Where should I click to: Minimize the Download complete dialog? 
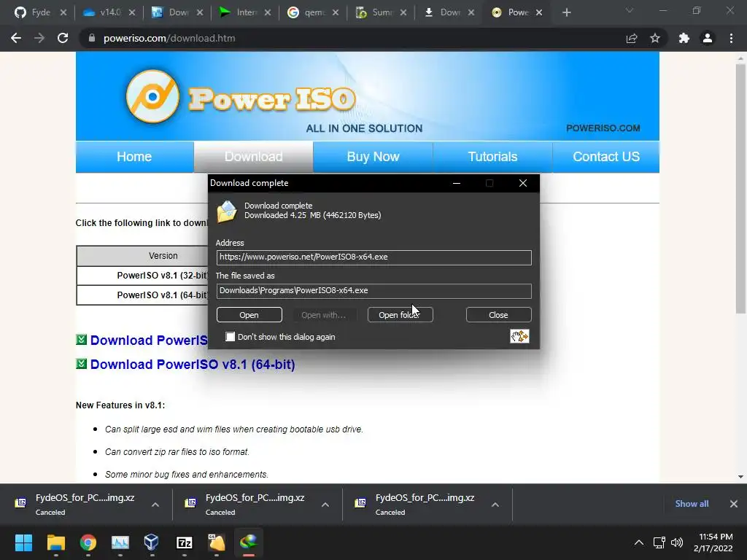tap(457, 183)
